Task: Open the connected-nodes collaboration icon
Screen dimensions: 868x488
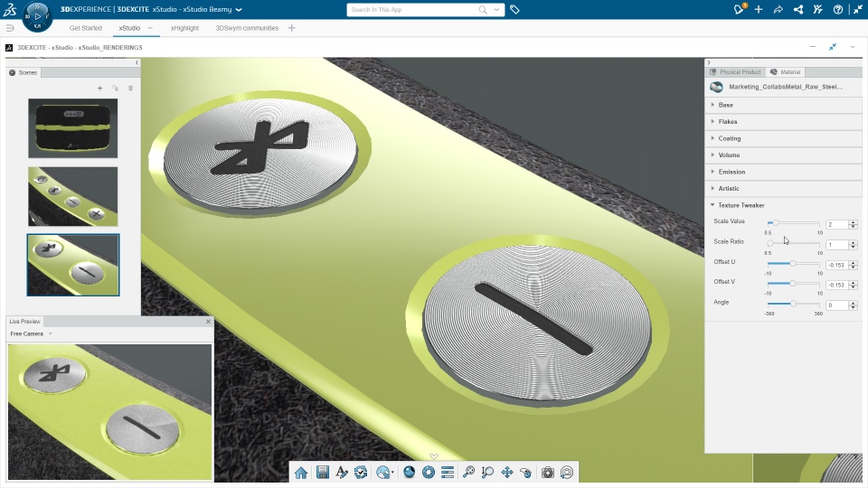Action: coord(798,9)
